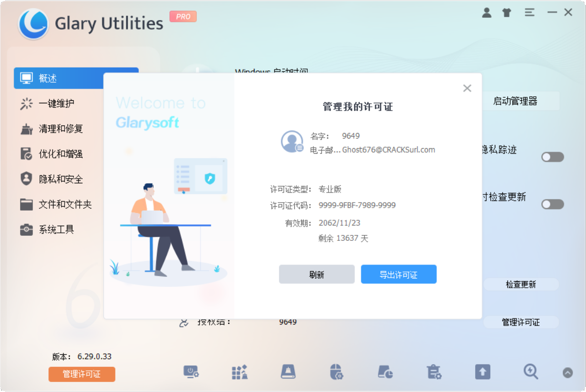Click the name value 9649 in the dialog
Viewport: 586px width, 392px height.
pyautogui.click(x=351, y=136)
